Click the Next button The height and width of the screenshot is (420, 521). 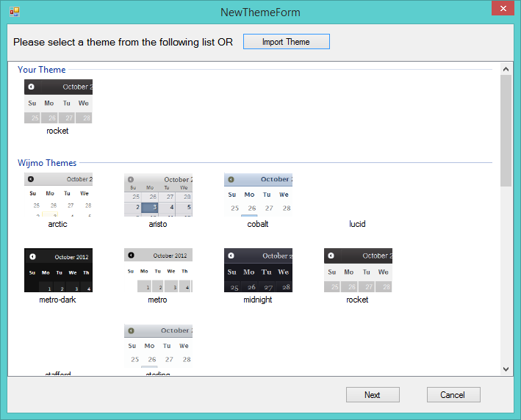[373, 395]
